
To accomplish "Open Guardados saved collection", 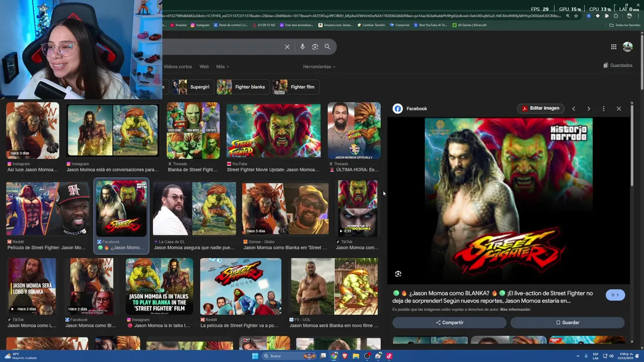I will 618,65.
